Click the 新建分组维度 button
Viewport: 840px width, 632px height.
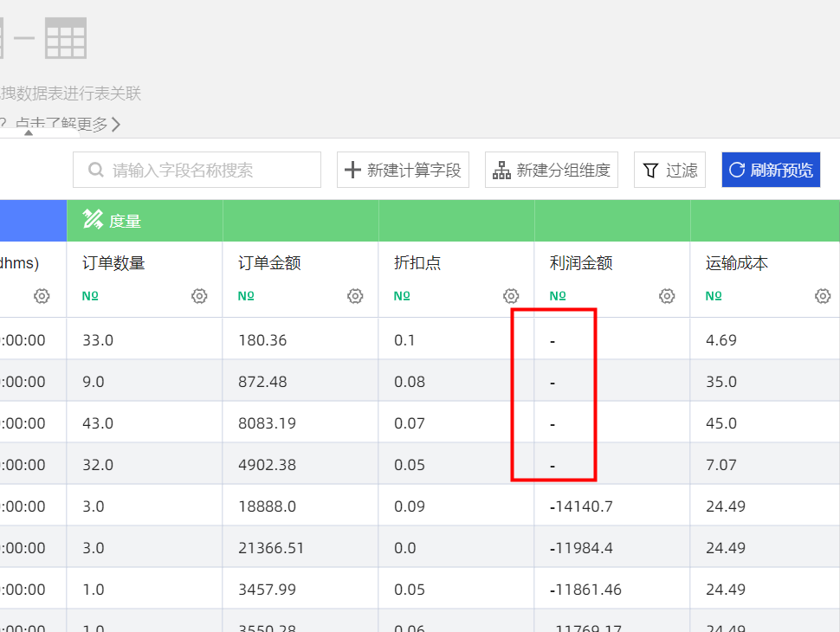click(x=552, y=170)
